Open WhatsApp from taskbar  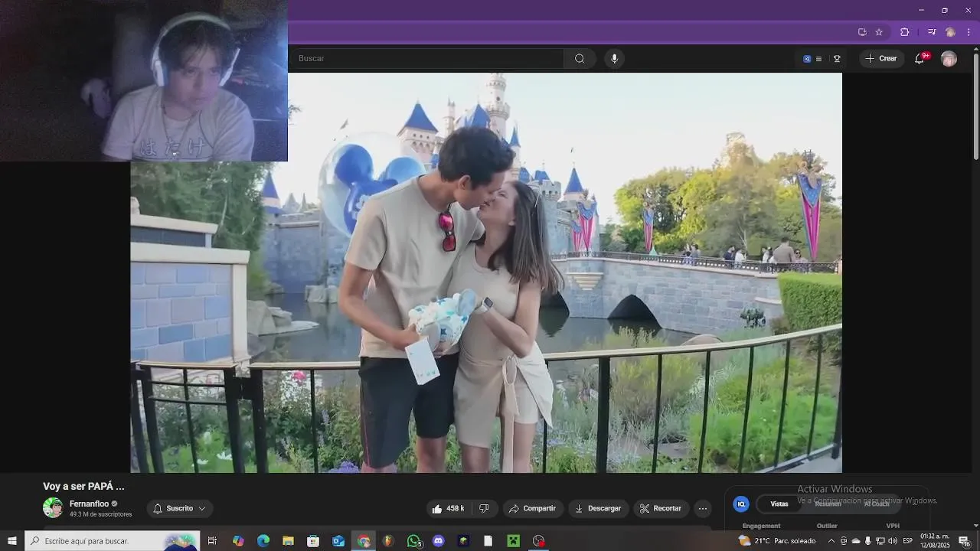click(414, 541)
